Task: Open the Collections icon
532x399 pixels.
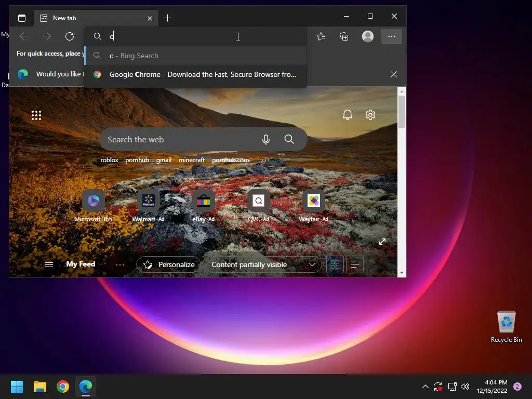Action: click(x=344, y=36)
